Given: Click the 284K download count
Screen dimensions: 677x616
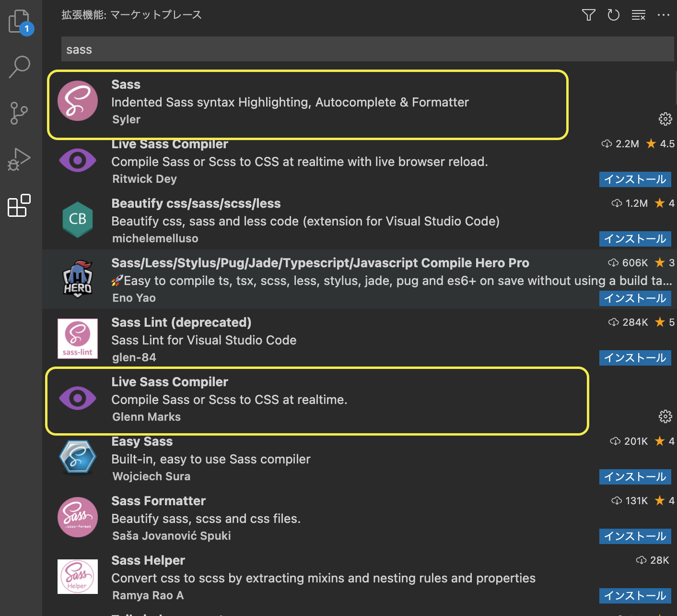Looking at the screenshot, I should click(x=628, y=322).
